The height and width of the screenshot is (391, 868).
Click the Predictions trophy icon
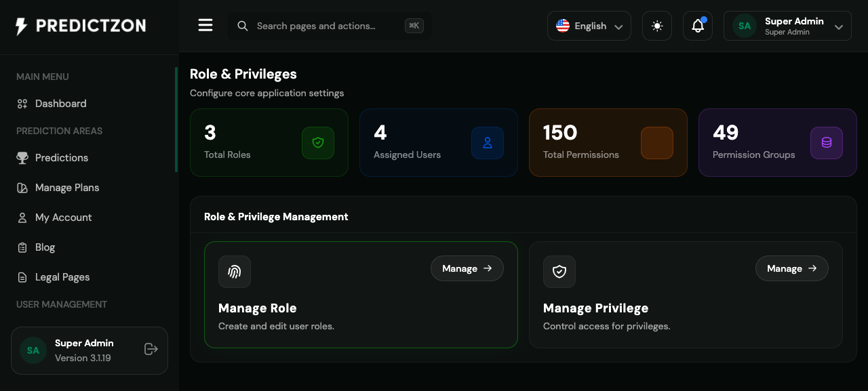[x=22, y=158]
